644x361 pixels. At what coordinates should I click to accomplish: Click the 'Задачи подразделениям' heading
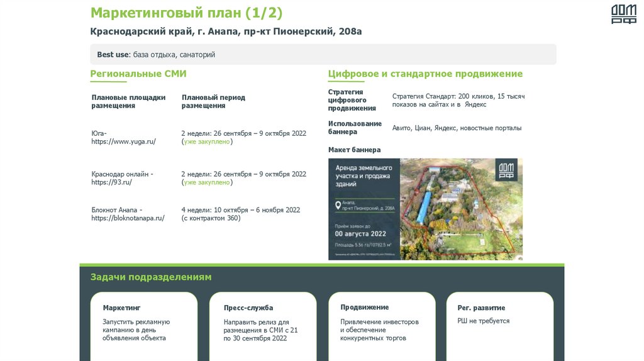coord(151,277)
